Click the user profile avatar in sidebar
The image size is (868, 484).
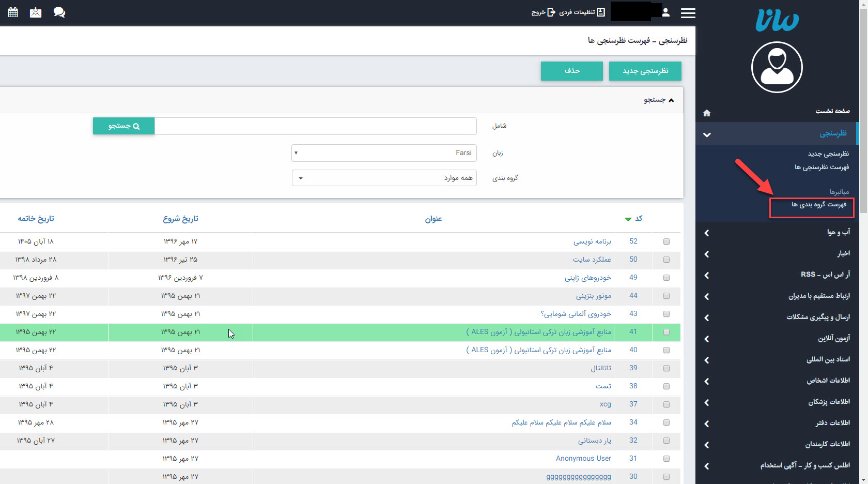point(777,67)
